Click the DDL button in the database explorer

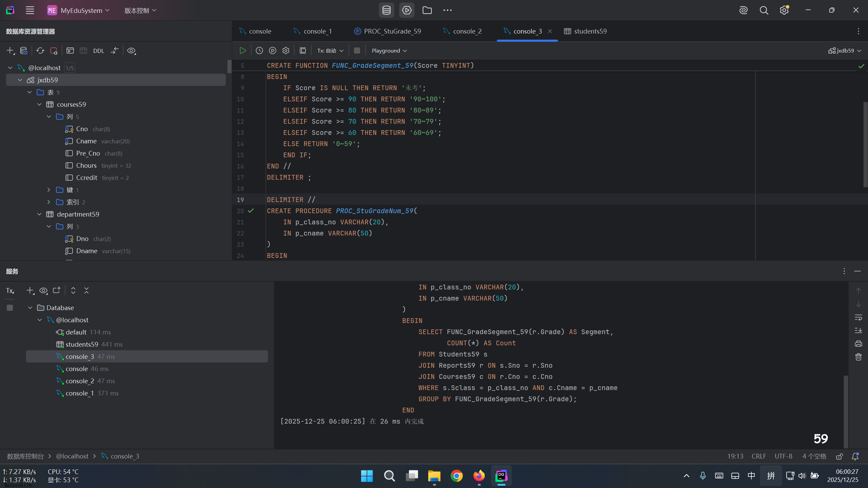click(x=98, y=51)
